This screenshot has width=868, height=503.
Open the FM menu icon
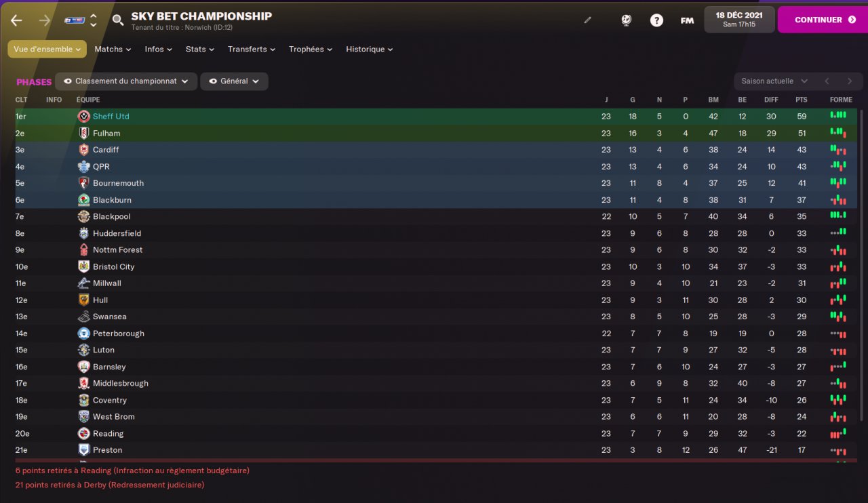[x=687, y=20]
